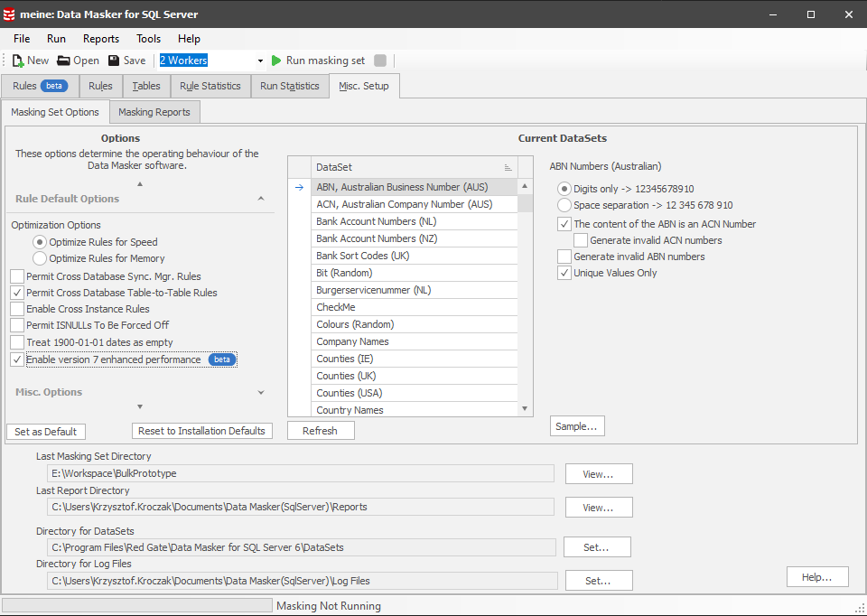
Task: Click the up triangle above Rule Default Options
Action: (x=140, y=184)
